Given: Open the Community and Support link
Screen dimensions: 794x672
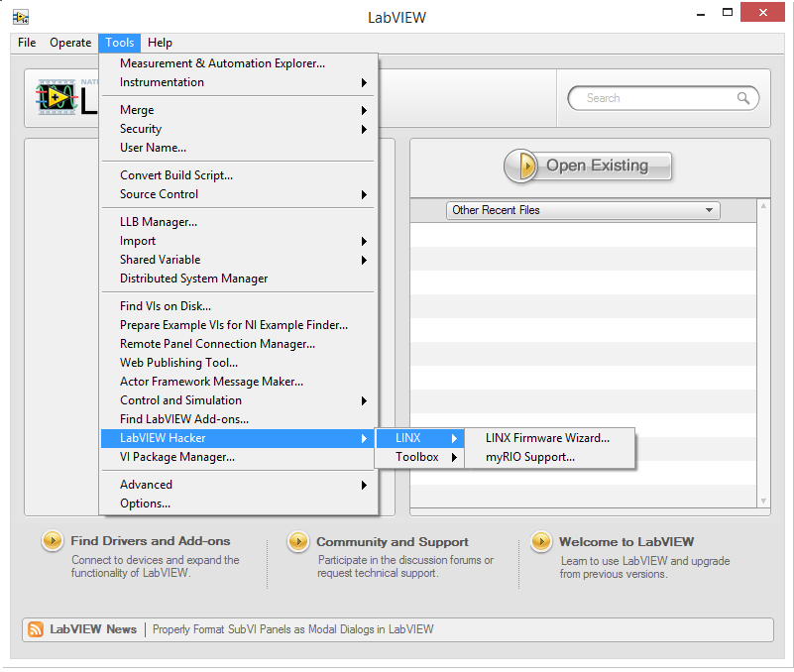Looking at the screenshot, I should [x=393, y=542].
